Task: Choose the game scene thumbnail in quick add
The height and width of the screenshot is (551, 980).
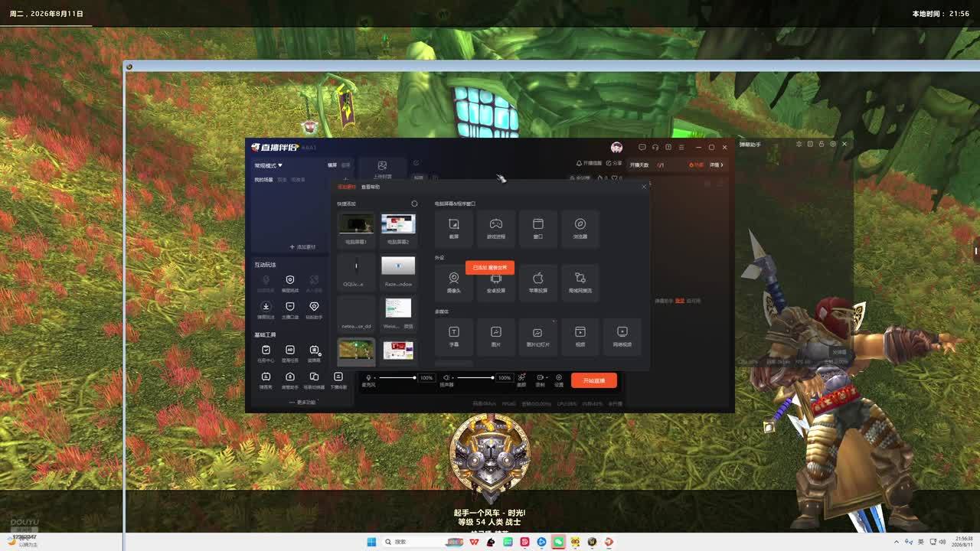Action: tap(356, 351)
